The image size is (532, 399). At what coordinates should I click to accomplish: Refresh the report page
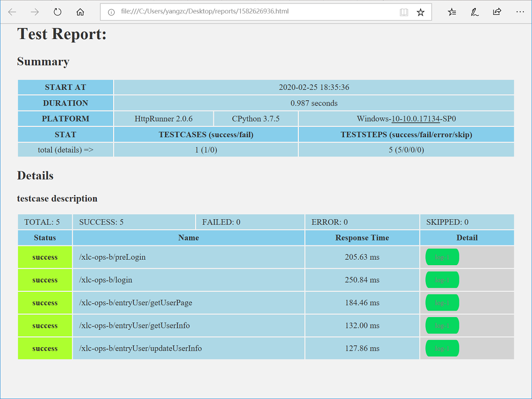tap(57, 12)
